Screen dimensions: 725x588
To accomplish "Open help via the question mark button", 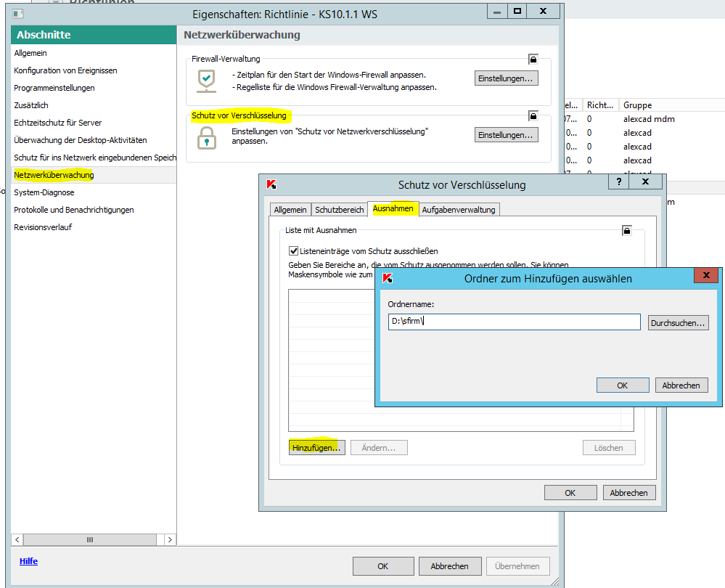I will [618, 181].
